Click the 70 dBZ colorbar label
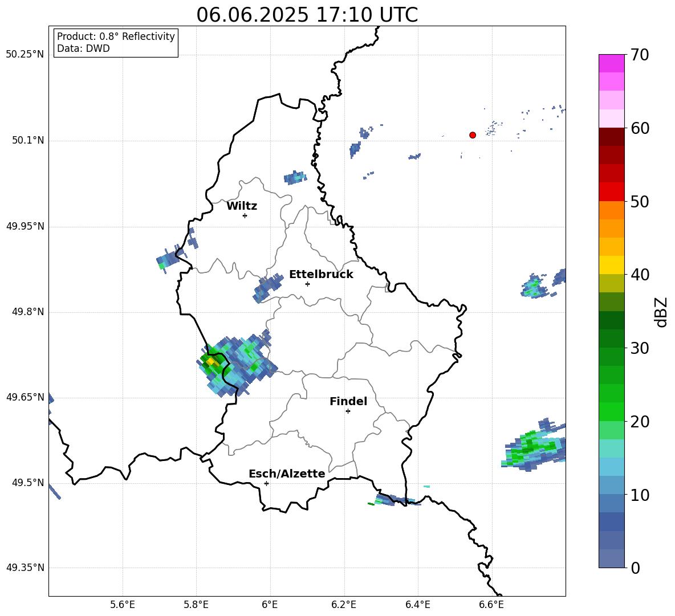The width and height of the screenshot is (675, 616). (x=640, y=55)
